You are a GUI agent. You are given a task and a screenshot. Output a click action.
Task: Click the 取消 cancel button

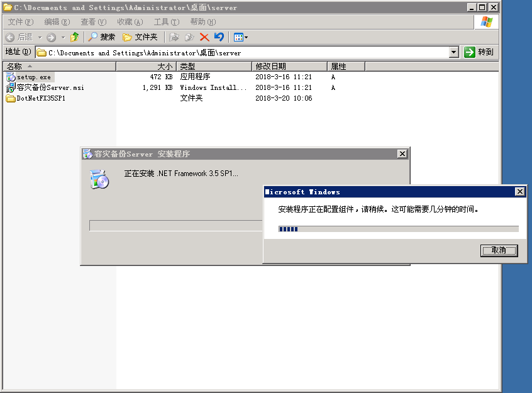pos(499,250)
